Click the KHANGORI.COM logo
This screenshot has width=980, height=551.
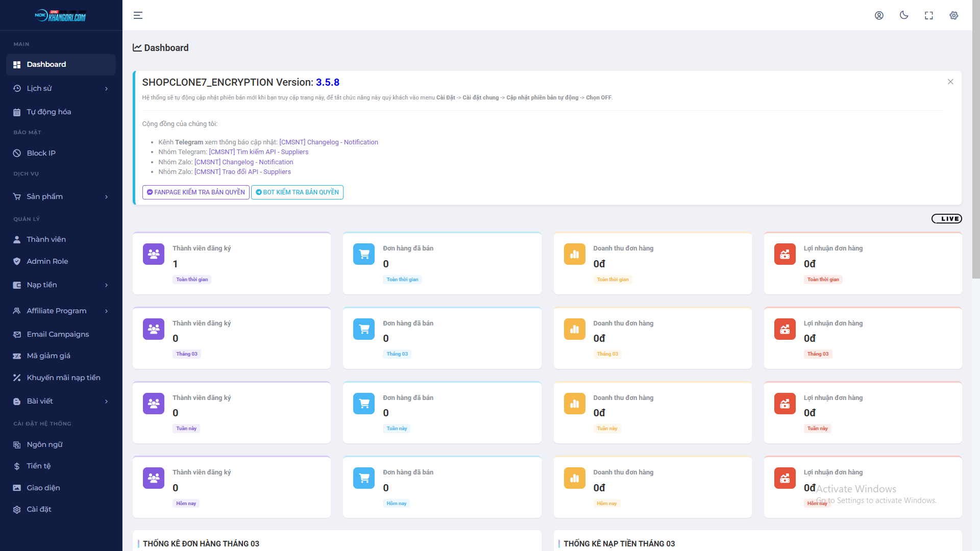tap(61, 15)
